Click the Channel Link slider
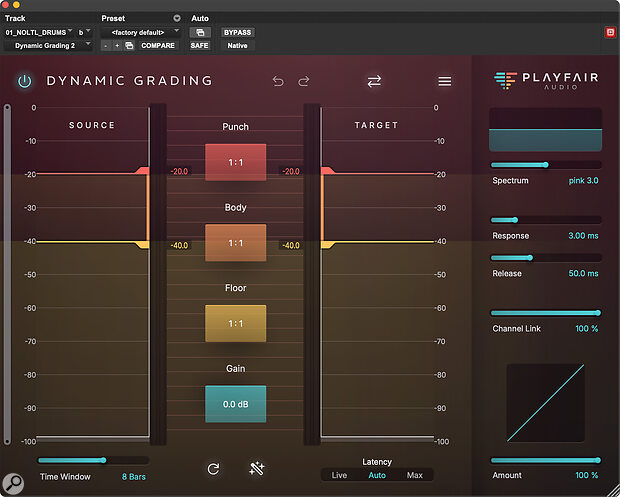This screenshot has width=620, height=497. [x=546, y=313]
